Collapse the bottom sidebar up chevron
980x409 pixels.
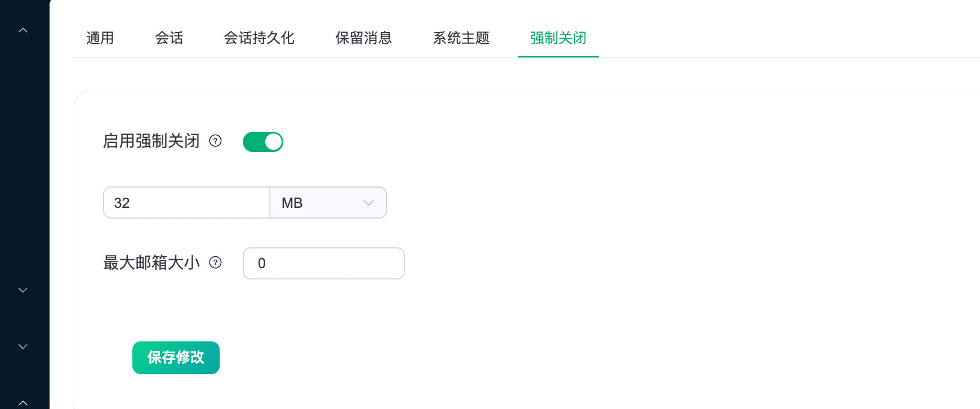click(x=23, y=403)
